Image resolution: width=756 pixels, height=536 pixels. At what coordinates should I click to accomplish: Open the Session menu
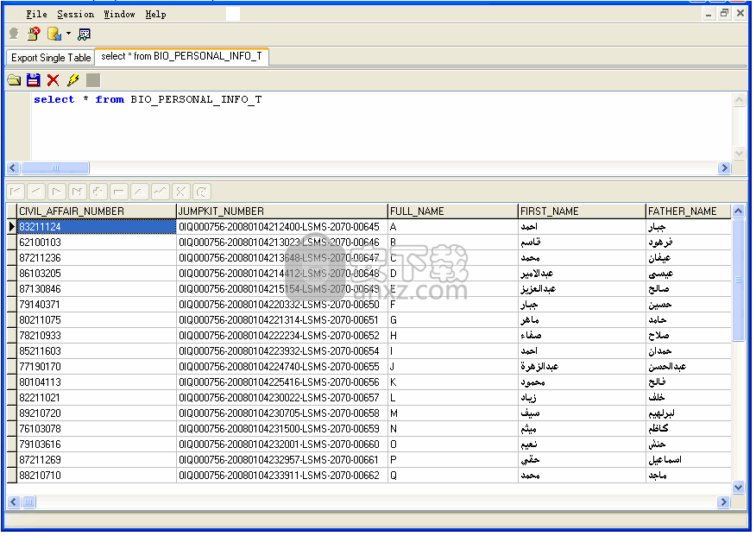coord(76,15)
